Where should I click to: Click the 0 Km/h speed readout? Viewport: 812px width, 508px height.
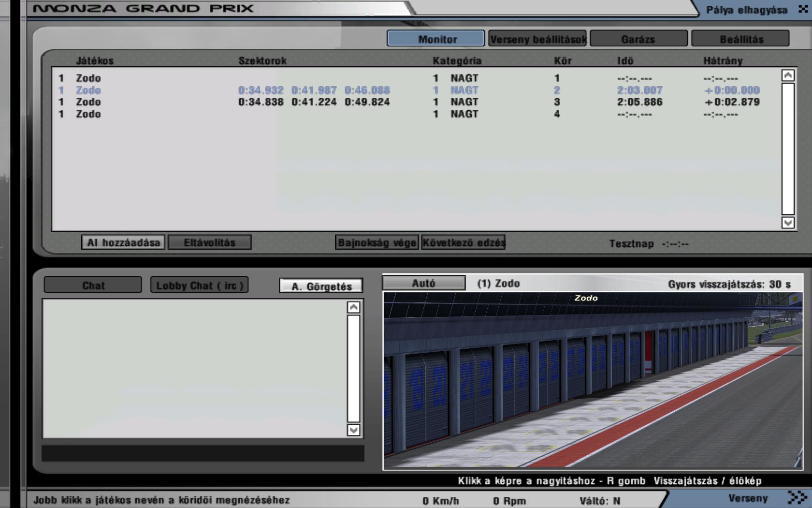tap(440, 501)
